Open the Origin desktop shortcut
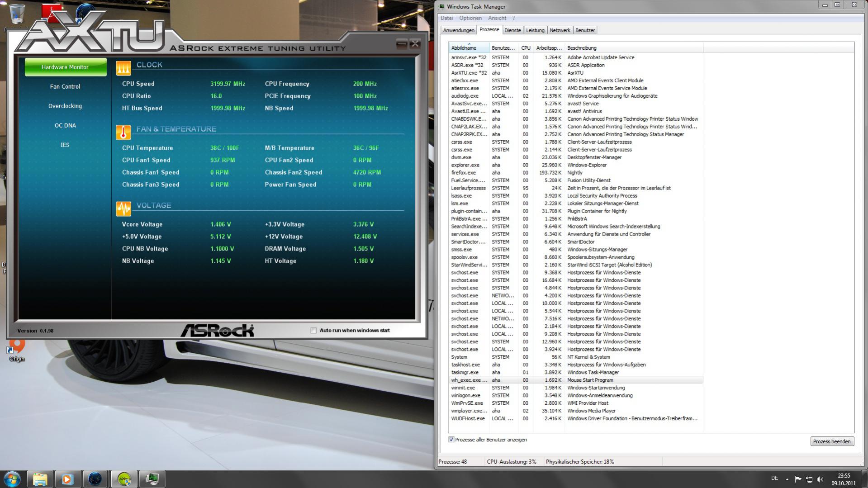Viewport: 868px width, 488px height. click(17, 350)
